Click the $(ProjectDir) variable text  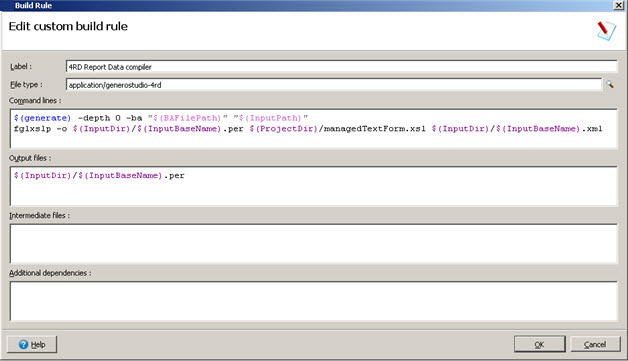point(283,129)
